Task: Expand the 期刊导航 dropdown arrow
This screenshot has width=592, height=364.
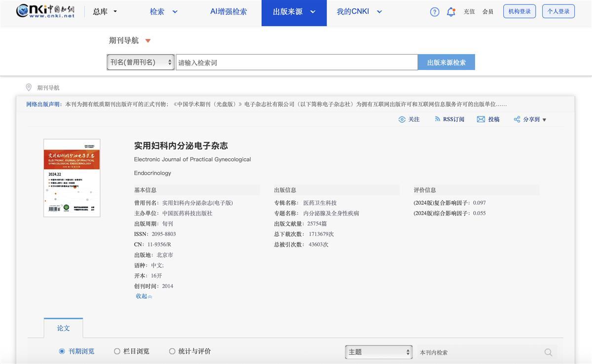Action: [x=148, y=41]
